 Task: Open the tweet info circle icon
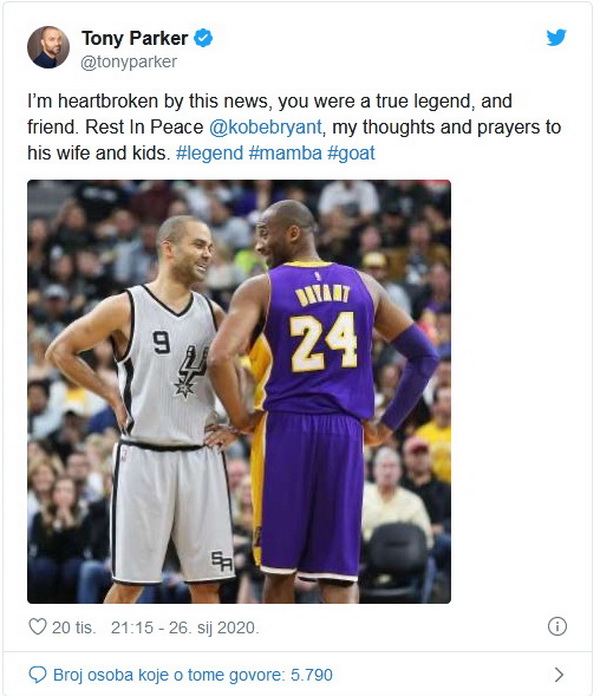[557, 627]
